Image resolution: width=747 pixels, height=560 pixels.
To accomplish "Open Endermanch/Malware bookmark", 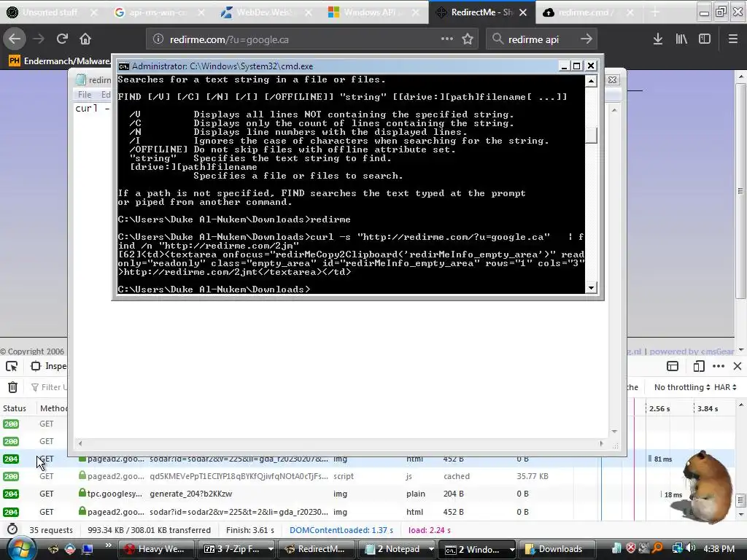I will [60, 61].
